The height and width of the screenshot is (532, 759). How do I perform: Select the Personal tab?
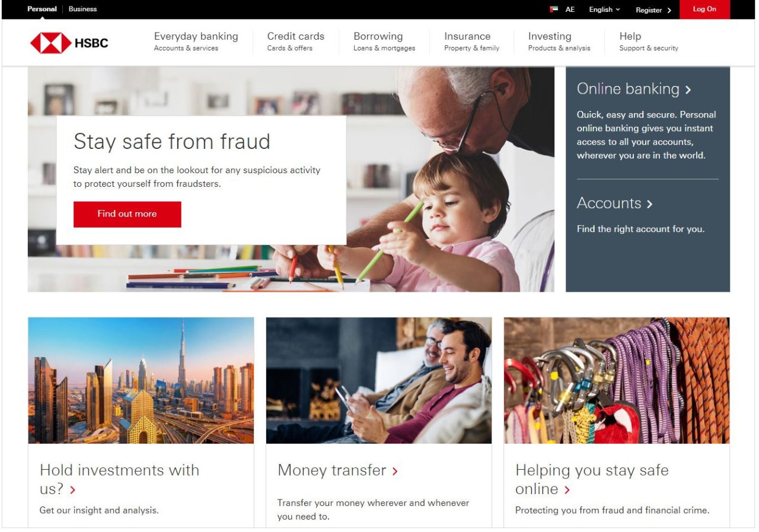42,9
